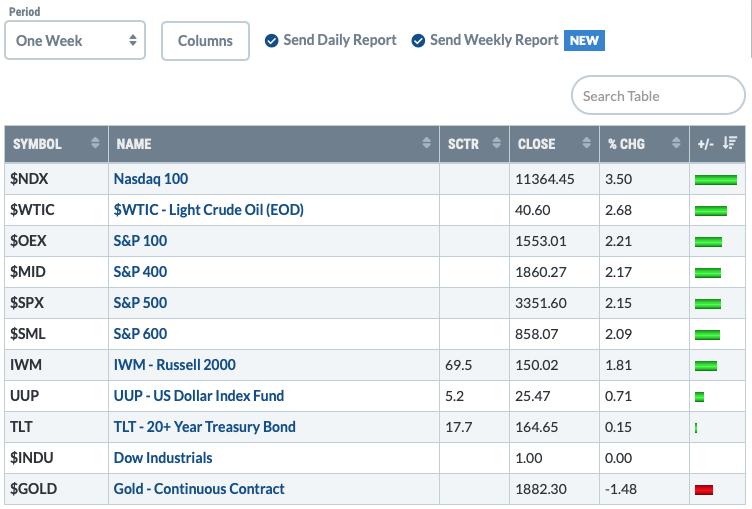Open $WTIC - Light Crude Oil link
752x509 pixels.
point(209,210)
